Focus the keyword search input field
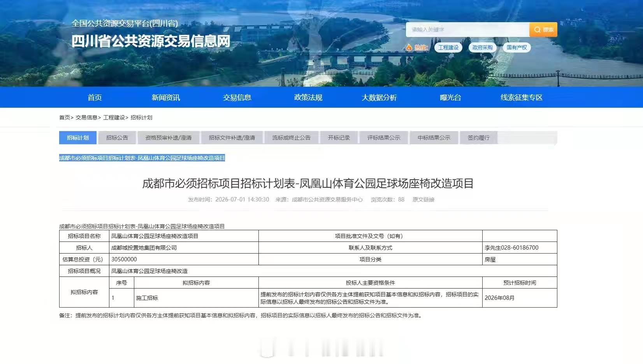This screenshot has width=643, height=364. 468,30
